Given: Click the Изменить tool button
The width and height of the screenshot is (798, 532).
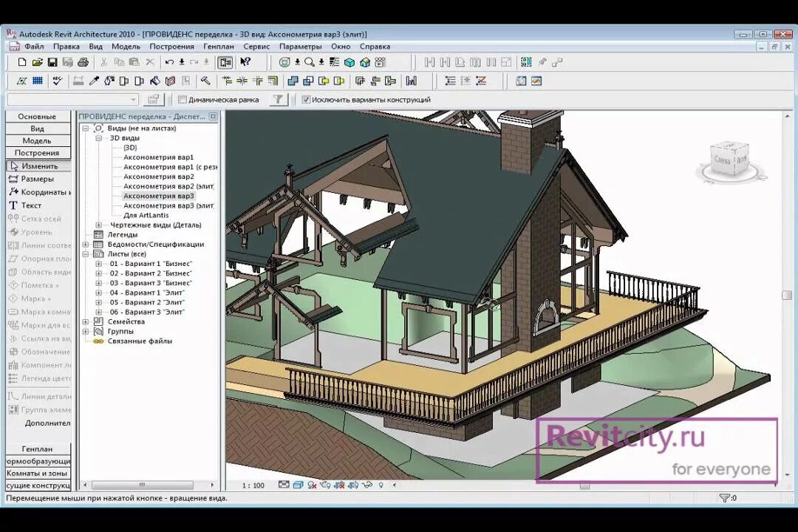Looking at the screenshot, I should [x=38, y=166].
